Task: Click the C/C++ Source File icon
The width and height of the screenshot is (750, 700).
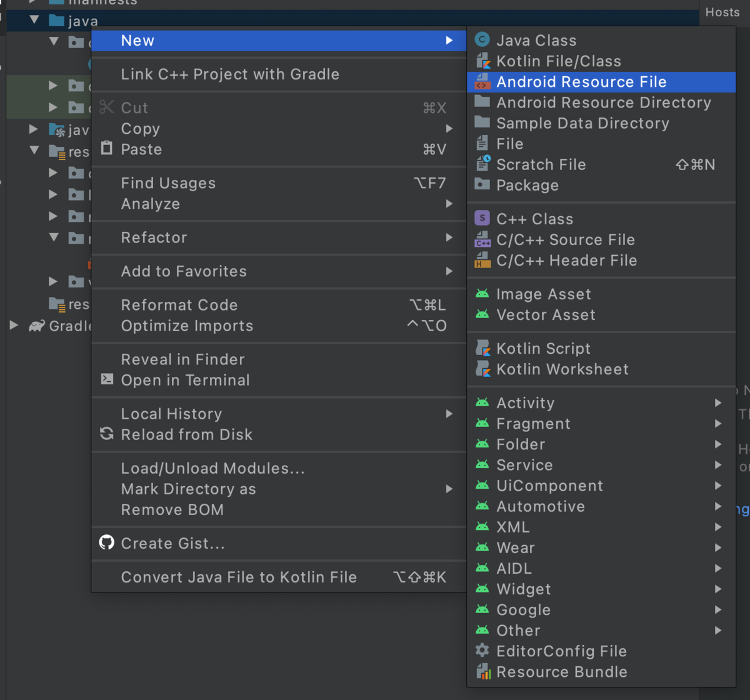Action: [482, 239]
